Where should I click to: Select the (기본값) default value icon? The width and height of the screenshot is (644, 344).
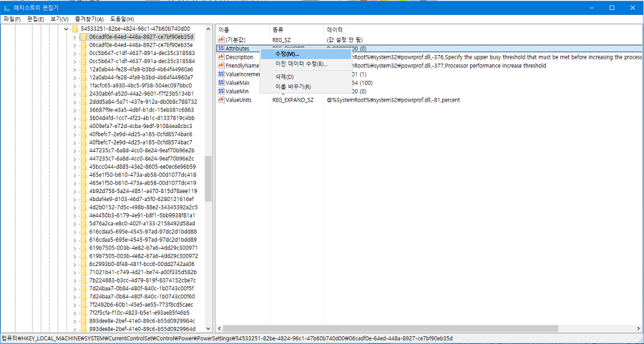point(222,40)
